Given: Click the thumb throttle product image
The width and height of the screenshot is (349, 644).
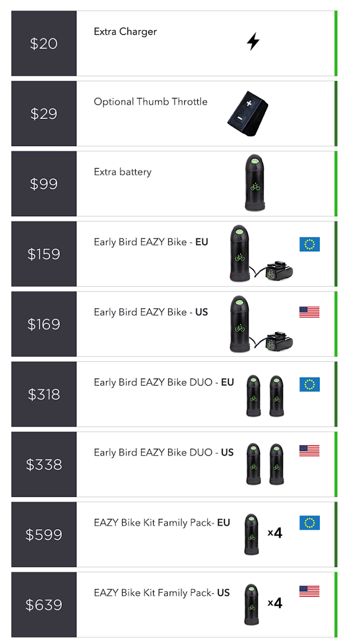Looking at the screenshot, I should click(x=247, y=114).
